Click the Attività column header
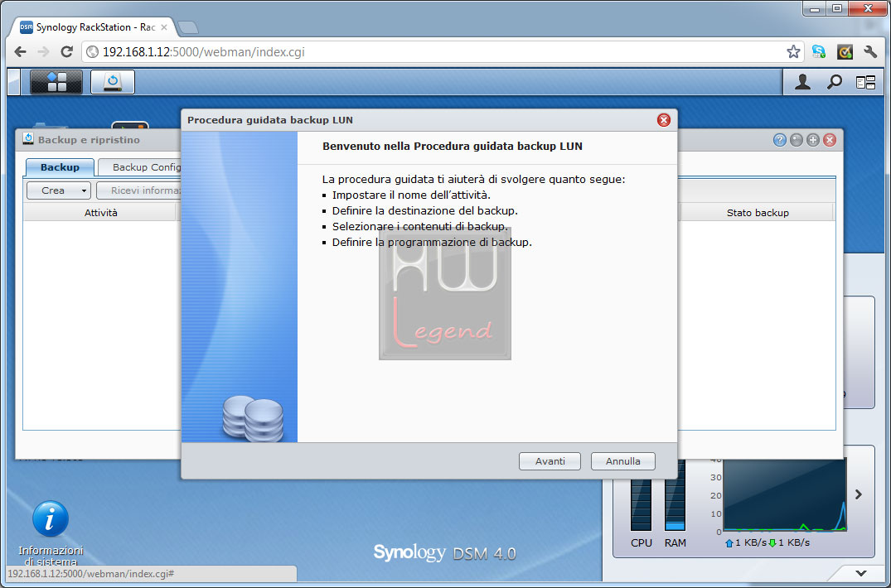The width and height of the screenshot is (891, 588). click(100, 213)
